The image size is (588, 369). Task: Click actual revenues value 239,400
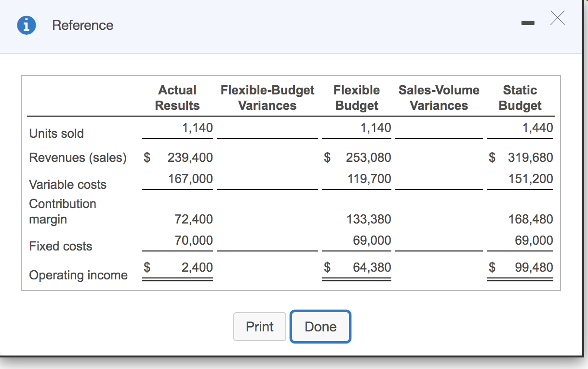click(190, 158)
